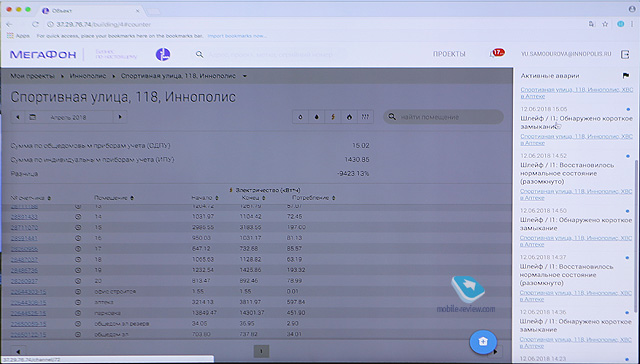640x364 pixels.
Task: Click the logout icon next to user email
Action: pyautogui.click(x=625, y=54)
